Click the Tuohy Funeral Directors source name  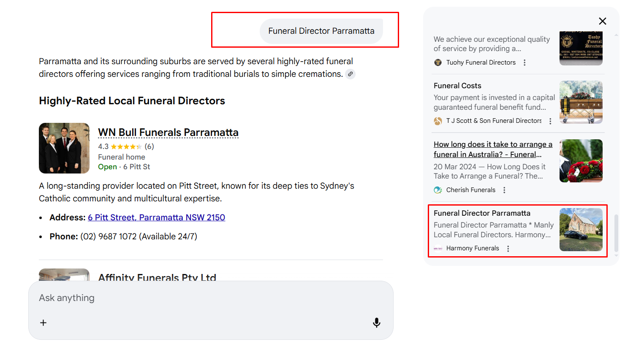tap(481, 62)
